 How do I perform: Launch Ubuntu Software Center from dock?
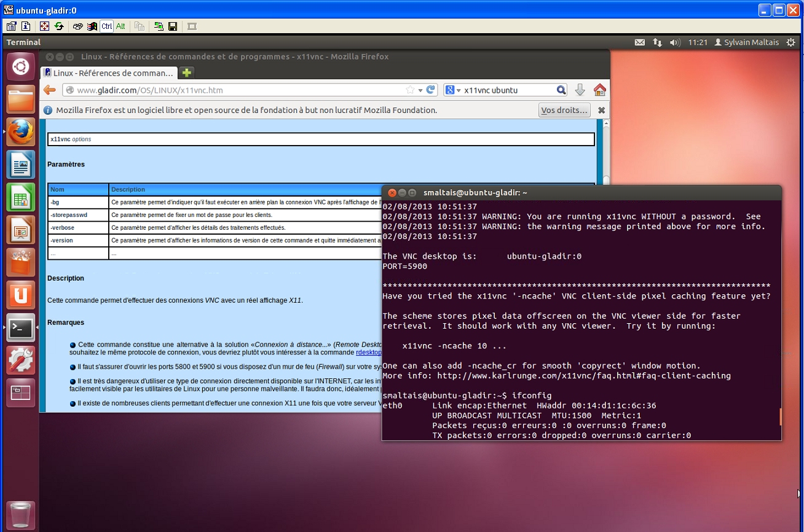click(20, 263)
